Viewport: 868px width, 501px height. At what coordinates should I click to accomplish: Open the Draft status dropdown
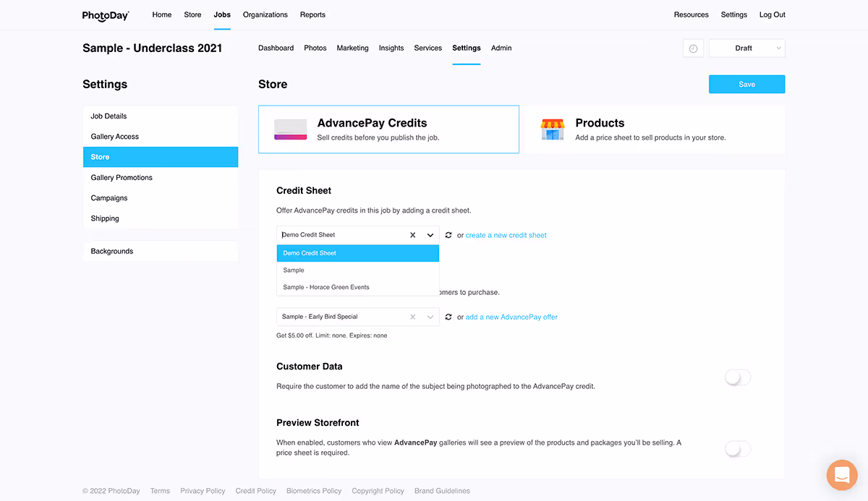coord(747,48)
